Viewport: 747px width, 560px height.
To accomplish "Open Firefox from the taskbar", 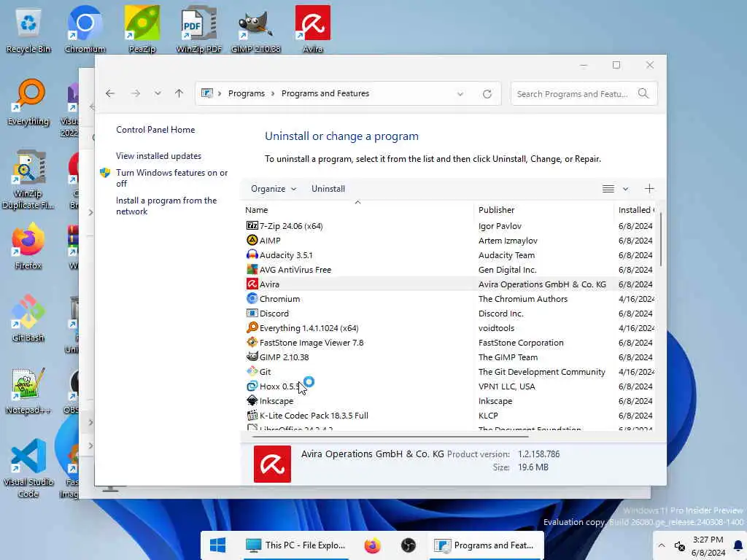I will (x=373, y=545).
